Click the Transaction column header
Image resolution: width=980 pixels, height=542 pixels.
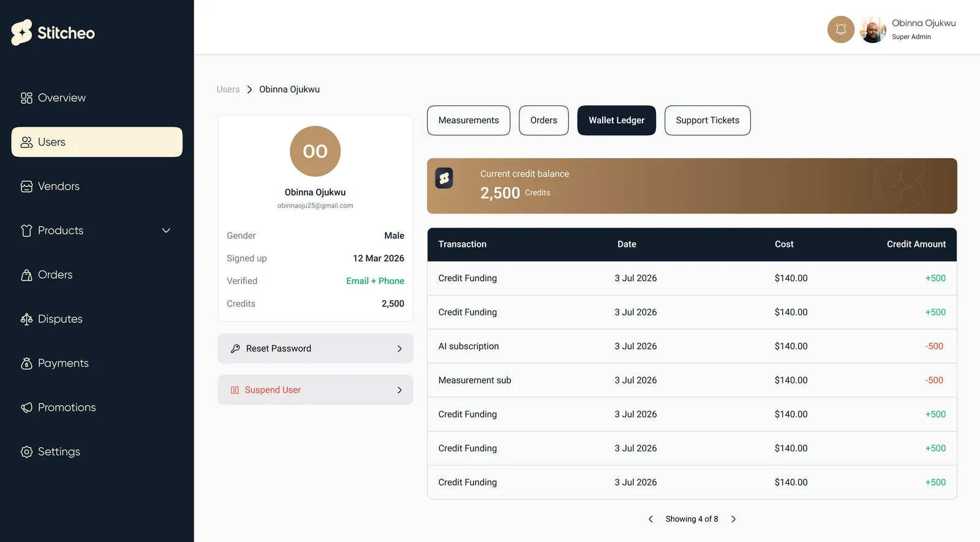[x=462, y=244]
